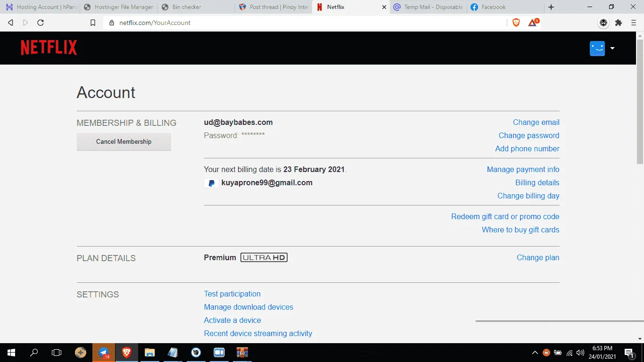This screenshot has width=644, height=362.
Task: Switch to Bin checker tab
Action: (x=196, y=7)
